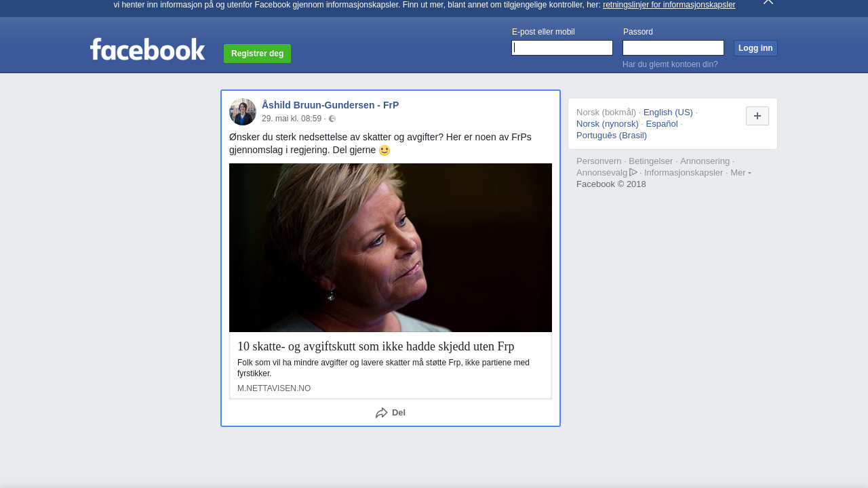Open the 10 skatte- og avgiftskutt article headline
This screenshot has height=488, width=868.
click(x=376, y=346)
